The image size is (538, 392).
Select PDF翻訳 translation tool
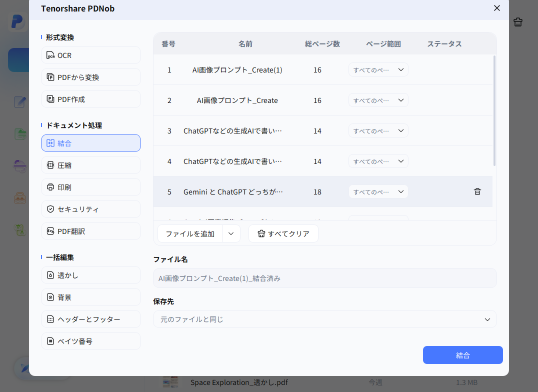point(91,231)
